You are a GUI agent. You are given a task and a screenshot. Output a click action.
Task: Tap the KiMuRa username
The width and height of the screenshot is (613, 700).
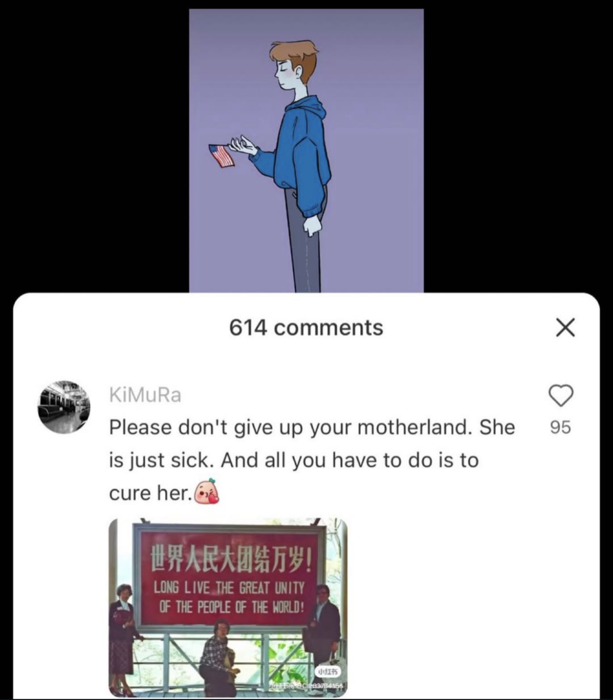click(x=145, y=395)
